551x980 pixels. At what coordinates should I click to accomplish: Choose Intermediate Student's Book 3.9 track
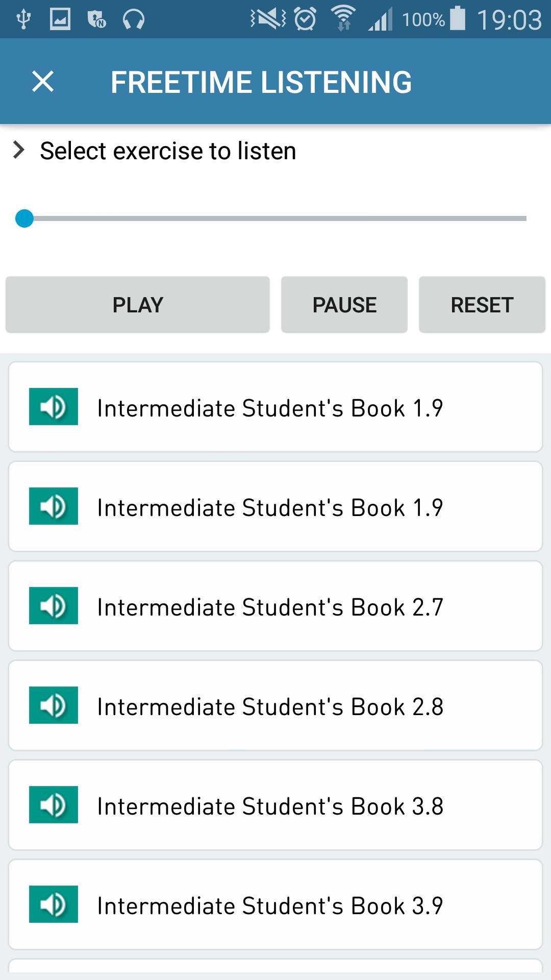[270, 906]
